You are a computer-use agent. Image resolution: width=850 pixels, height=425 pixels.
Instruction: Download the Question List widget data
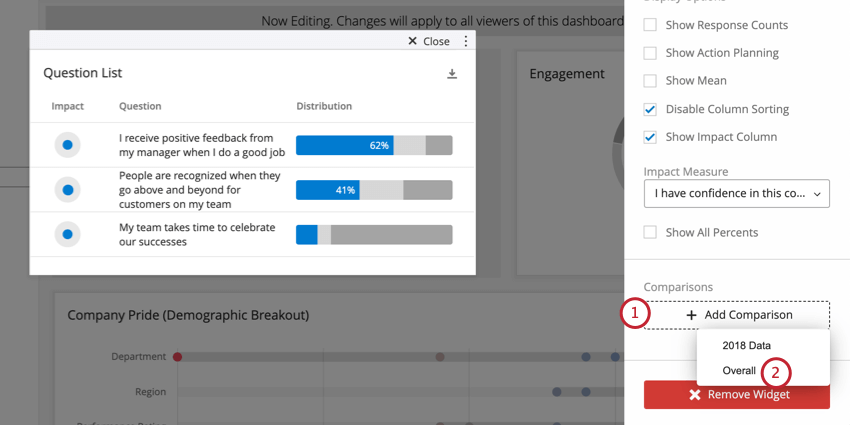click(452, 74)
